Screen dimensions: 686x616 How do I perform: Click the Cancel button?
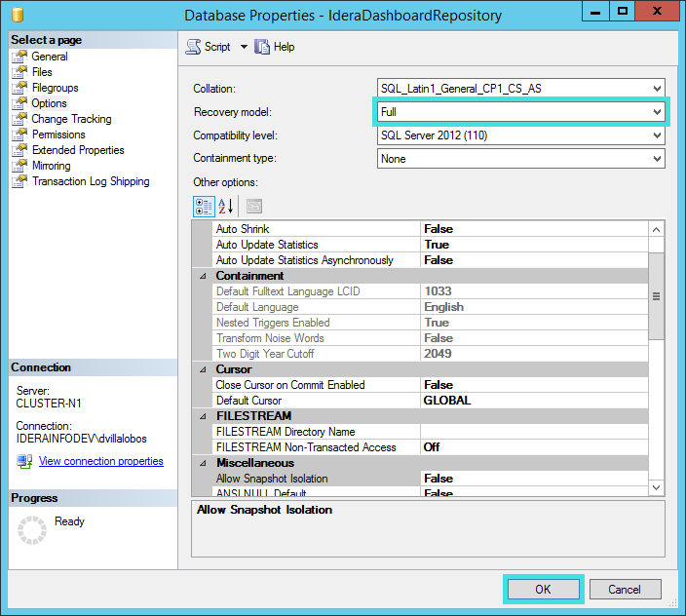click(x=625, y=590)
